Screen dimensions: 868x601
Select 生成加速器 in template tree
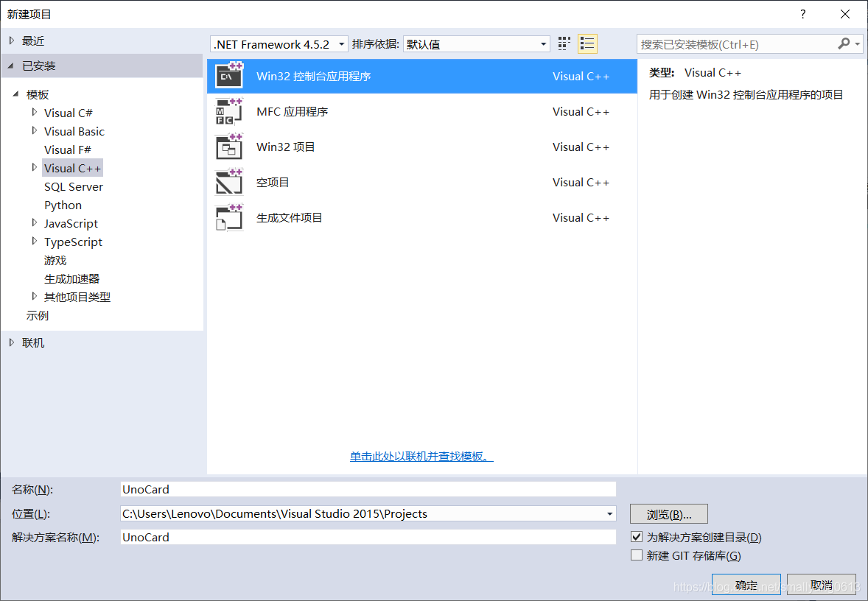point(72,279)
